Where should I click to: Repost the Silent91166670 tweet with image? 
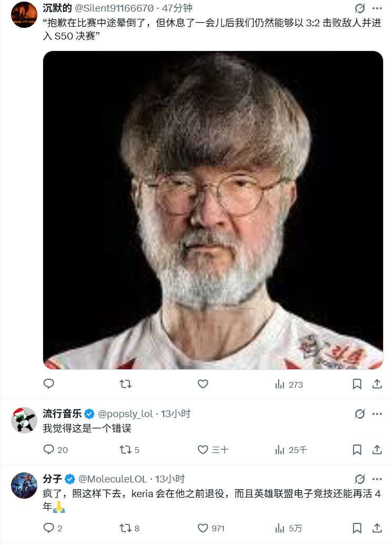point(125,383)
